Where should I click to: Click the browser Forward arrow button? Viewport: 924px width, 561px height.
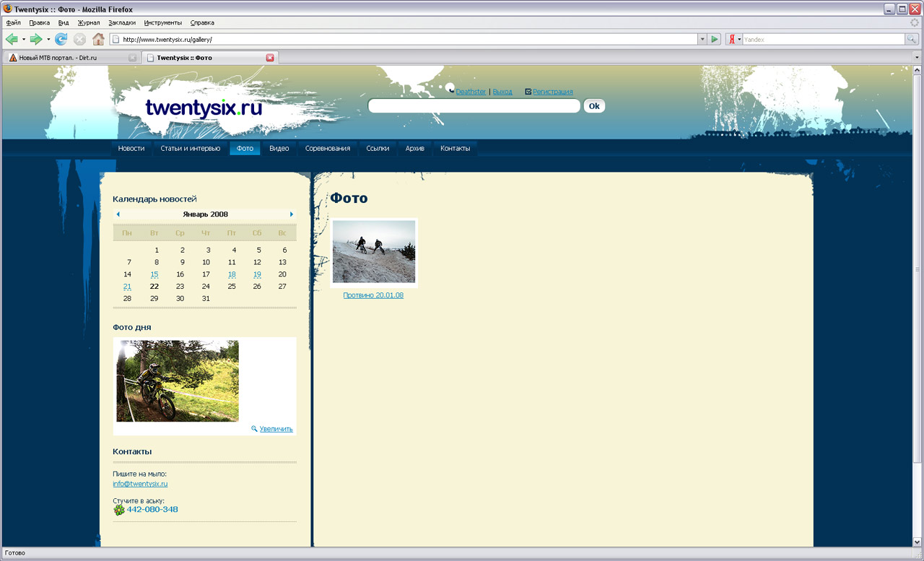click(35, 39)
